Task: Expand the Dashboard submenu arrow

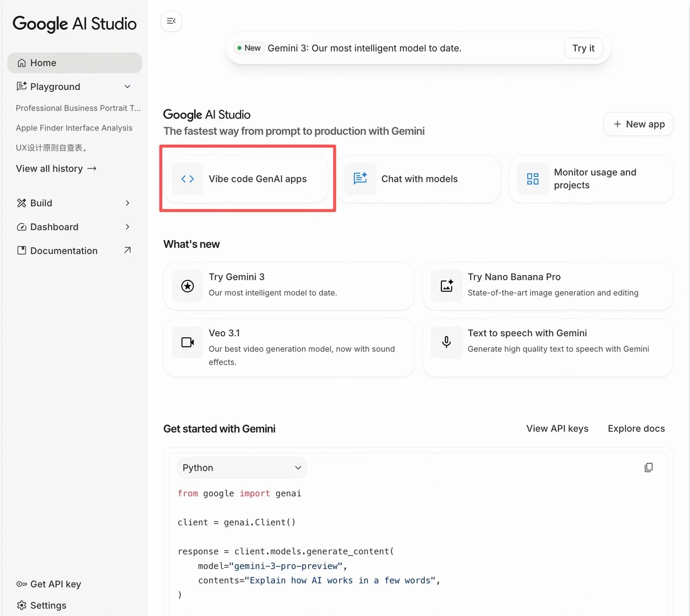Action: coord(127,227)
